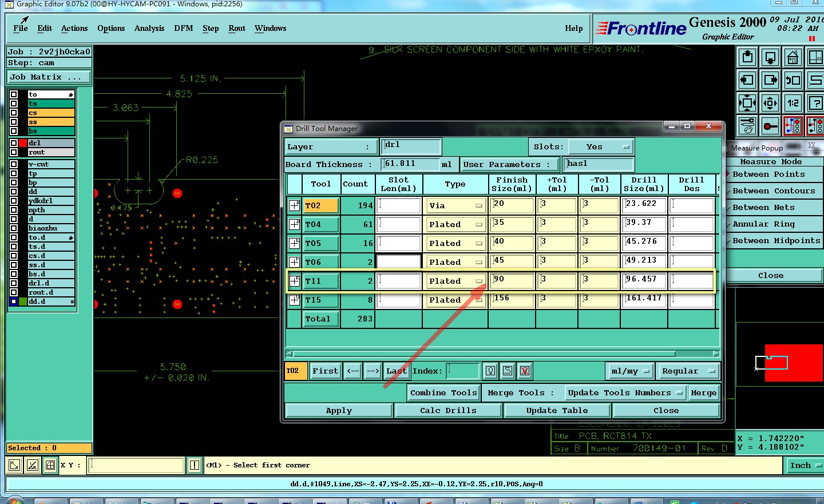This screenshot has width=824, height=504.
Task: Open Type dropdown for tool T02 (Via)
Action: (455, 205)
